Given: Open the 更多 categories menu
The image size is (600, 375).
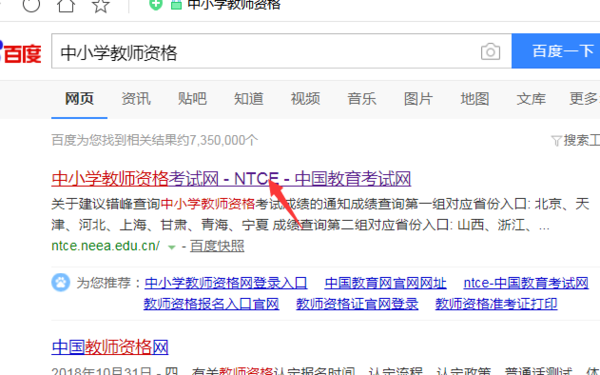Looking at the screenshot, I should (584, 99).
